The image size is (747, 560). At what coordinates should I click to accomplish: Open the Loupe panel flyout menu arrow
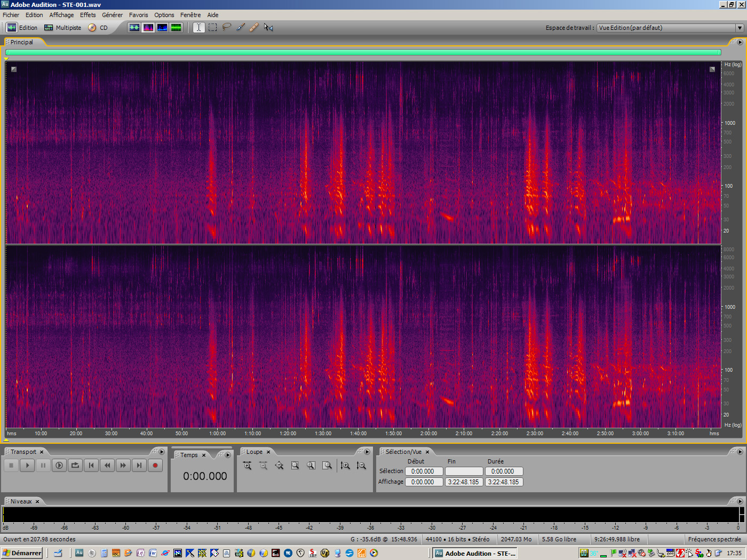367,452
